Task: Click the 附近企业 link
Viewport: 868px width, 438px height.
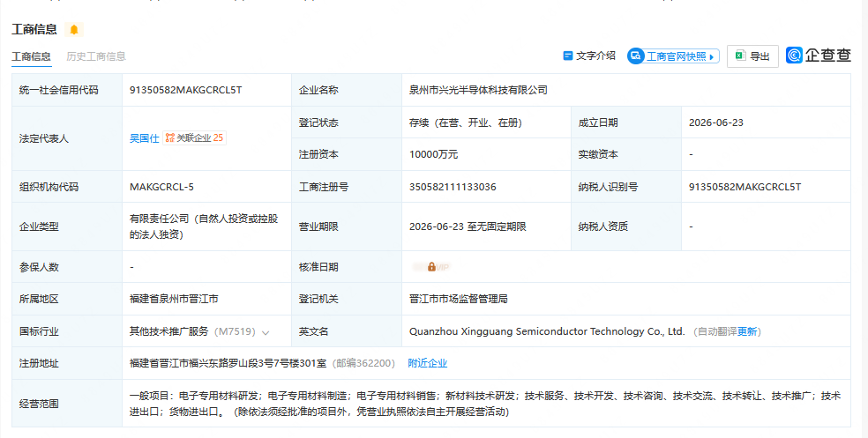Action: click(427, 363)
